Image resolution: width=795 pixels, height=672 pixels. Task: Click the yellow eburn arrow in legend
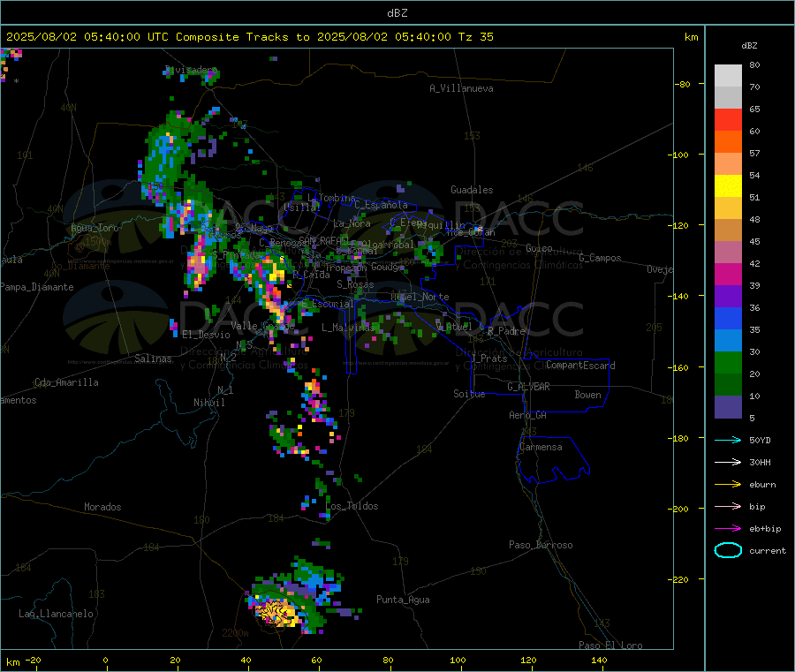[x=728, y=484]
